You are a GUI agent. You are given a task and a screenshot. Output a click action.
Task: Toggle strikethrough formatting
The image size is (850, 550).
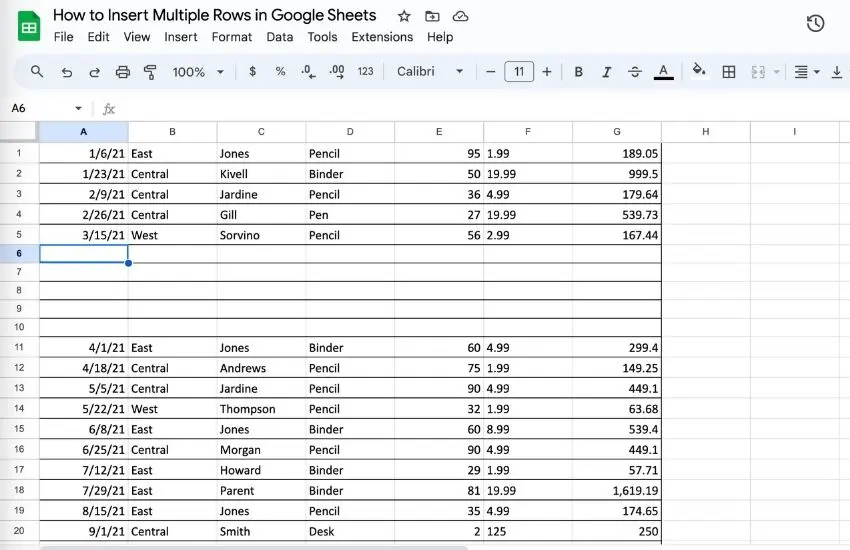click(635, 72)
